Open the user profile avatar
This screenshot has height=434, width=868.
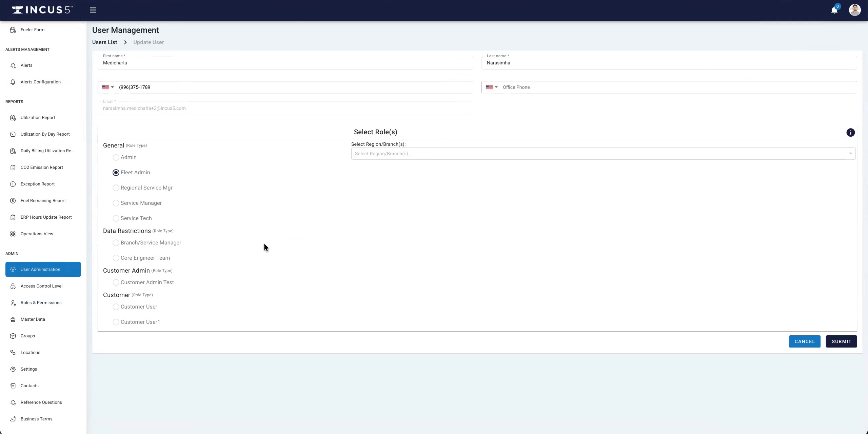(855, 10)
